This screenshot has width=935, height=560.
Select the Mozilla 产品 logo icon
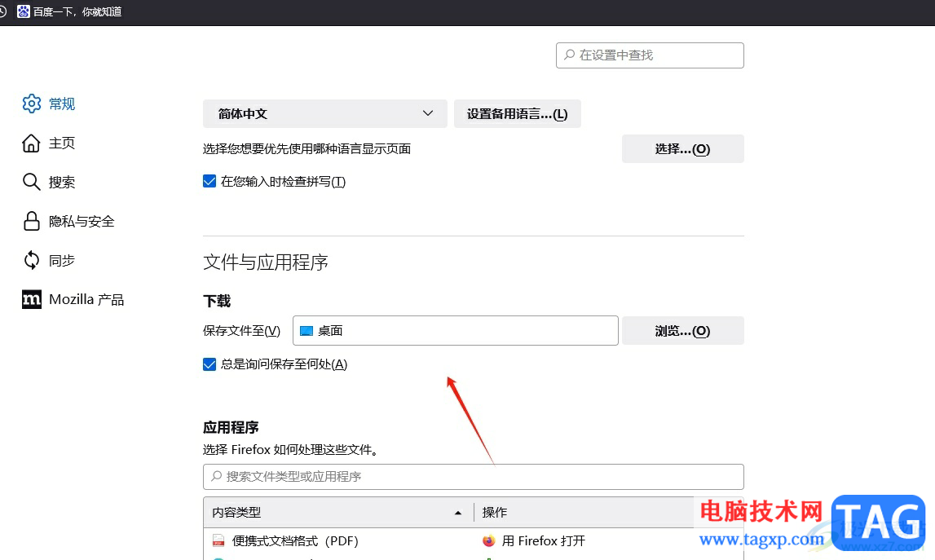[x=31, y=299]
